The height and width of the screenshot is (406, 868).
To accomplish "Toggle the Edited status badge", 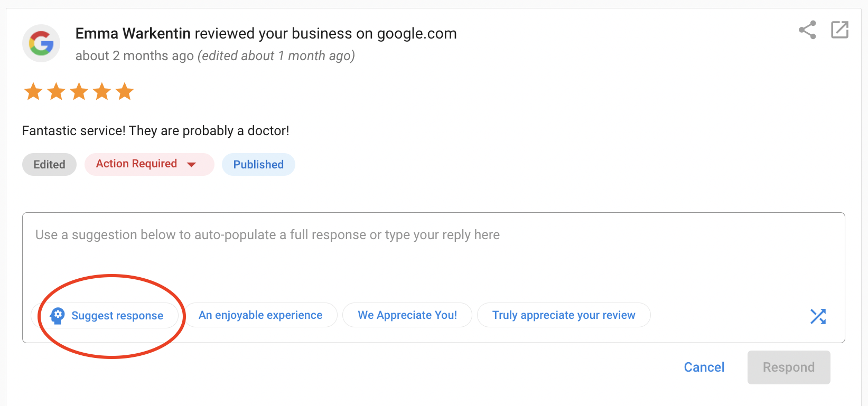I will [x=49, y=164].
